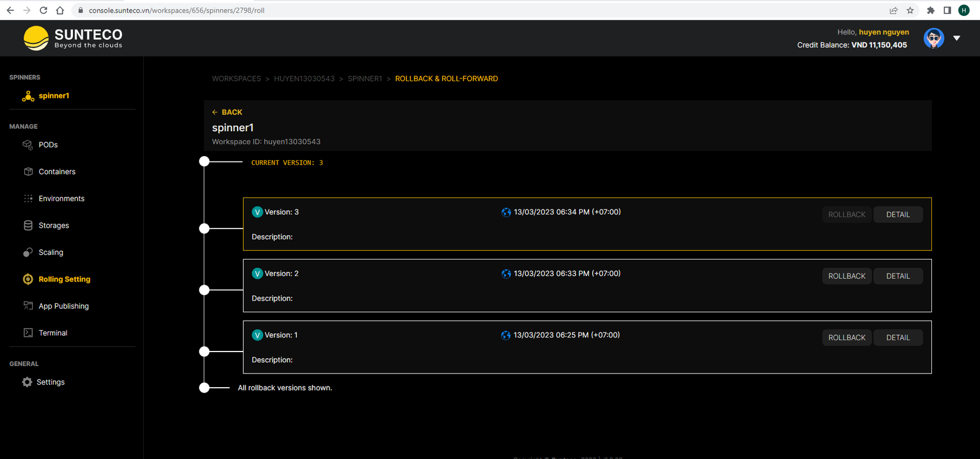Click ROLLBACK for Version 1
980x459 pixels.
847,338
